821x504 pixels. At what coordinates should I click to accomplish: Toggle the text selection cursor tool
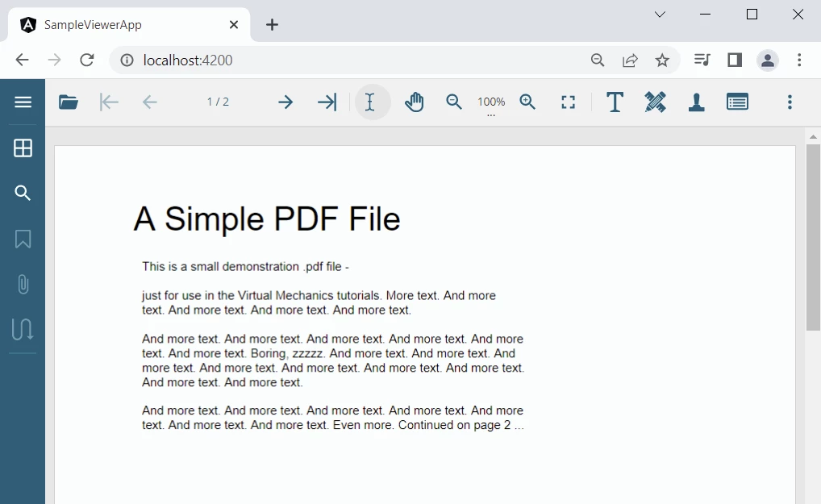[370, 102]
